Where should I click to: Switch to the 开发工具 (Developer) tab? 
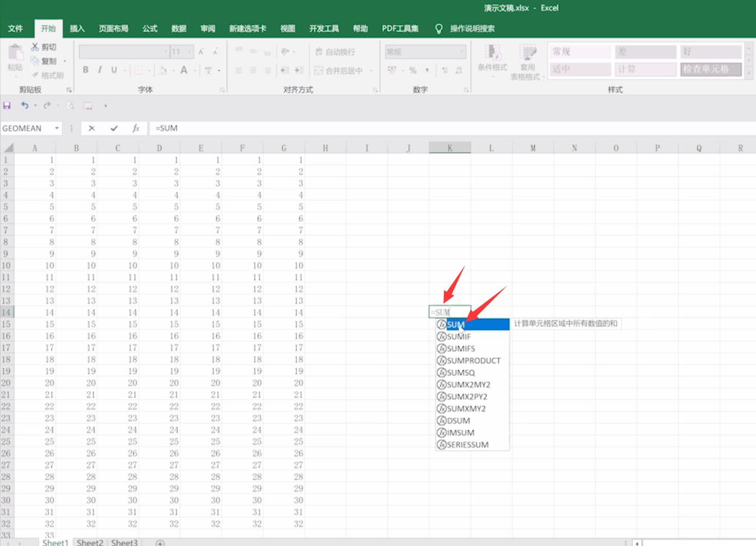(324, 28)
